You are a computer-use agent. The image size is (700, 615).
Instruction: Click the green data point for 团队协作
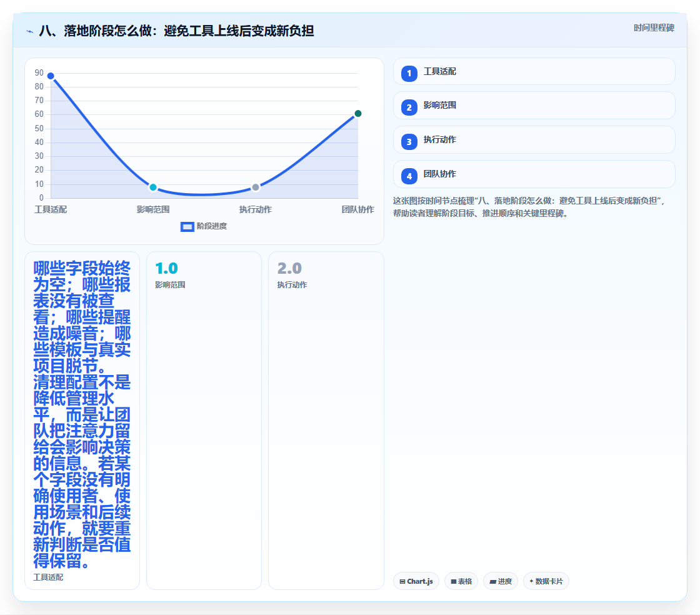(357, 113)
